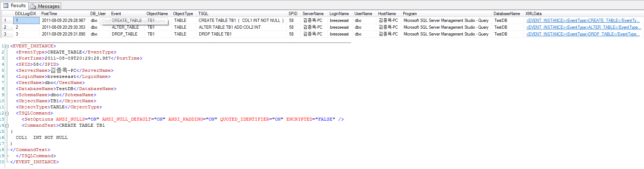This screenshot has width=644, height=169.
Task: Click the PostTime XML line
Action: [x=79, y=58]
